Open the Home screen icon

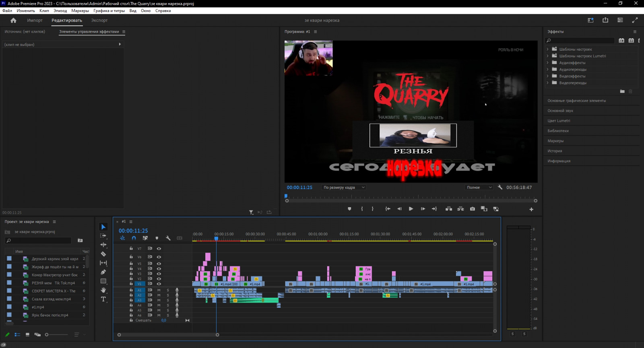pos(13,20)
